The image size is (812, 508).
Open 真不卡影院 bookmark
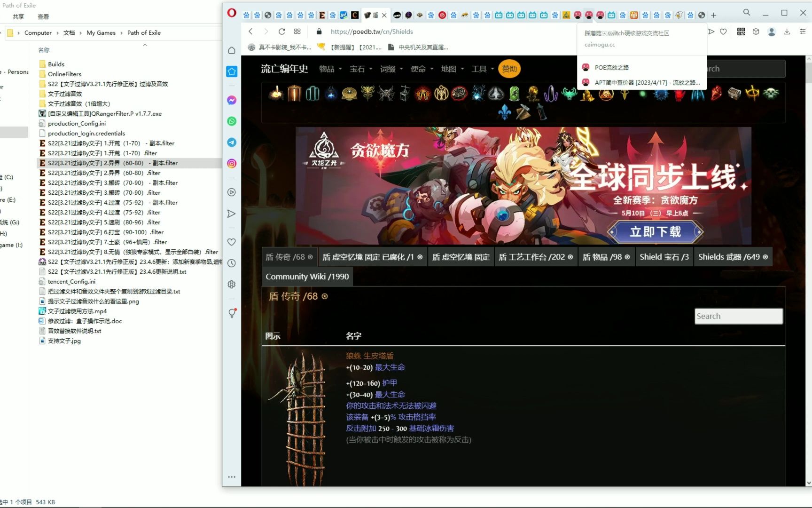280,47
